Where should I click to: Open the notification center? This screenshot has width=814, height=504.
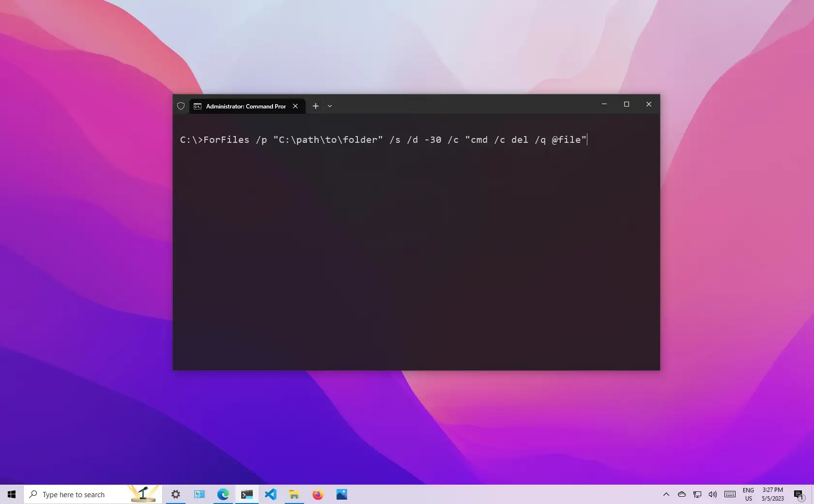tap(799, 494)
